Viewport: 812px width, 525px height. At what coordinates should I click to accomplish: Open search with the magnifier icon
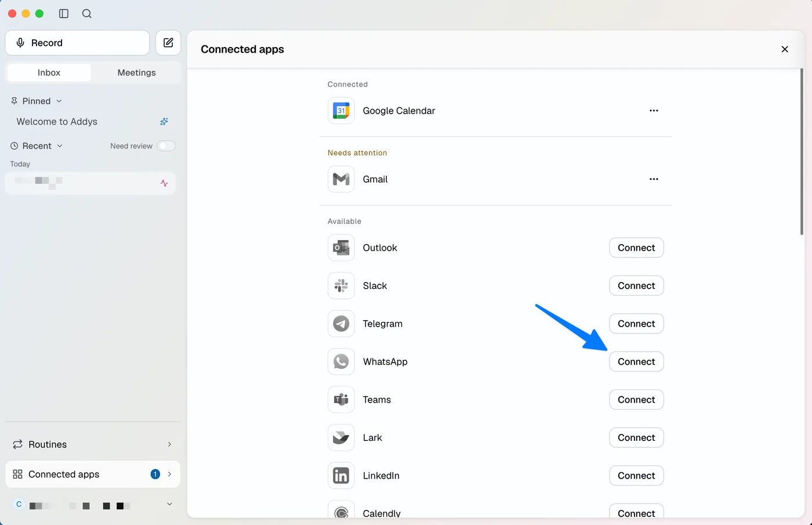click(x=87, y=13)
